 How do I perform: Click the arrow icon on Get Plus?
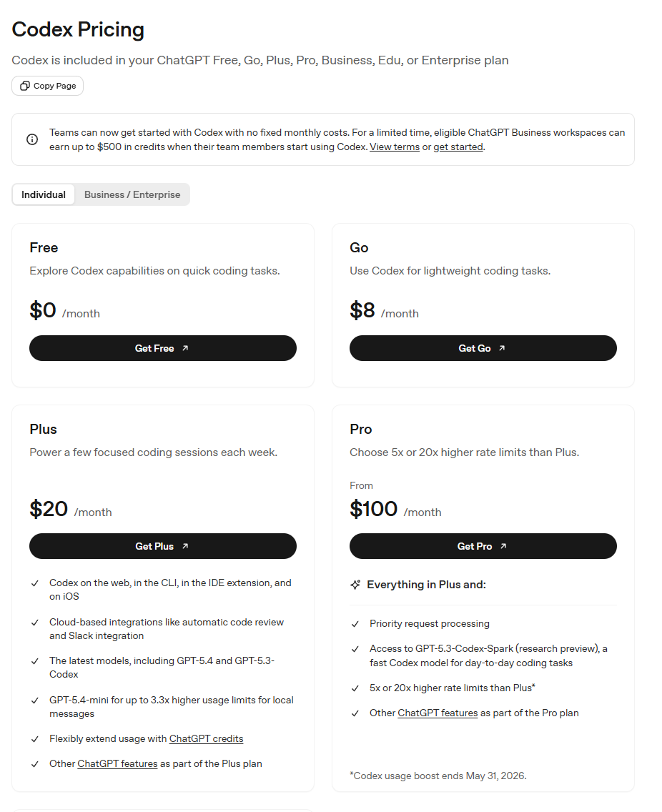[185, 546]
